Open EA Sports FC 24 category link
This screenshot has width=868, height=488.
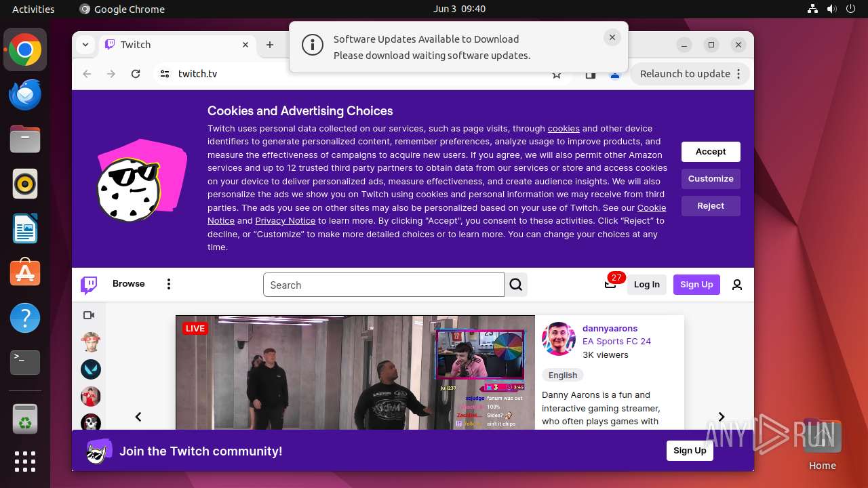click(616, 341)
